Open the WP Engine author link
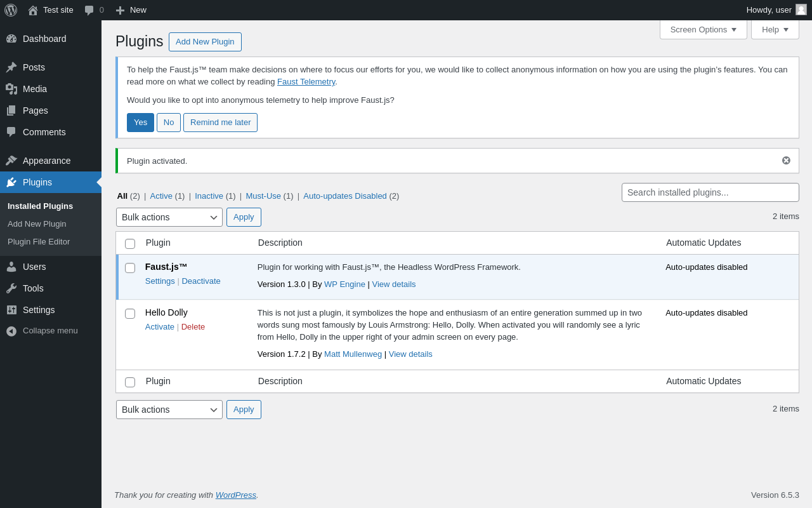 (344, 284)
